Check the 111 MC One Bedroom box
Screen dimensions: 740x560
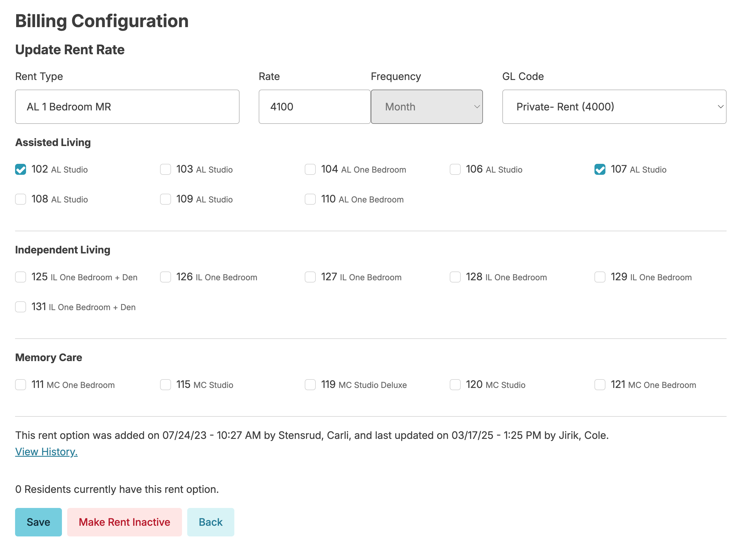coord(20,385)
